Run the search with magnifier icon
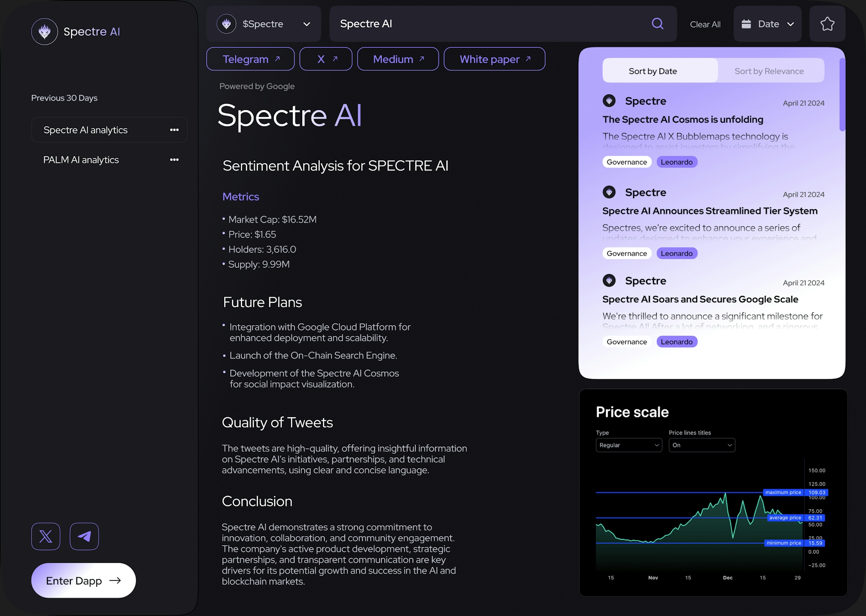866x616 pixels. [x=658, y=23]
